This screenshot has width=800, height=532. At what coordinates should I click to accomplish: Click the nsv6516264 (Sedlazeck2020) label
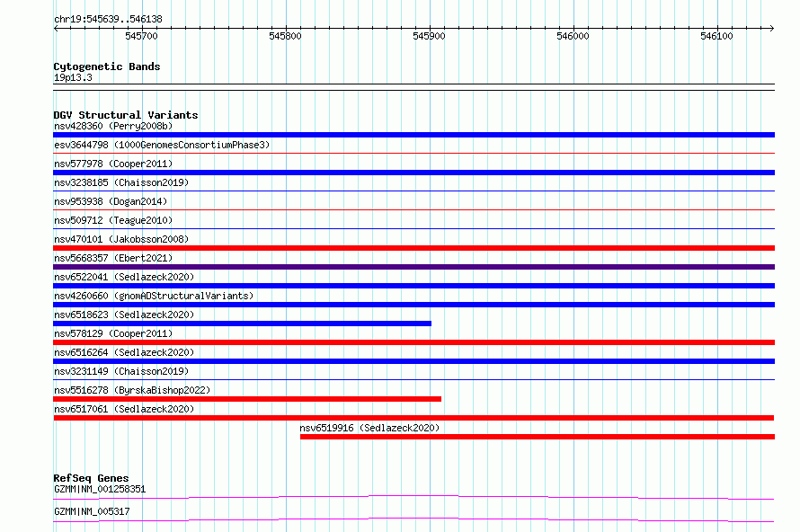click(124, 352)
